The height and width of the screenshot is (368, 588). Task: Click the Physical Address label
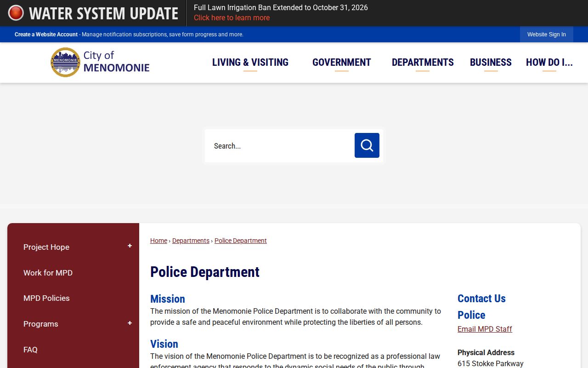point(486,353)
